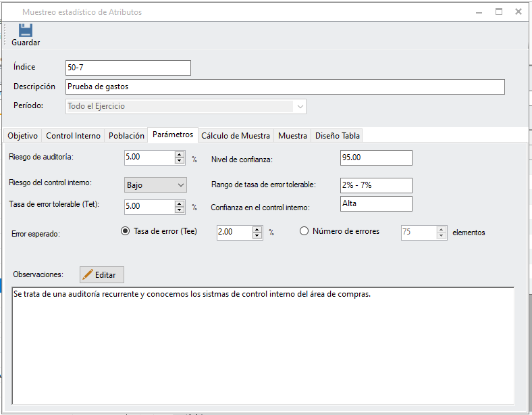Viewport: 532px width, 415px height.
Task: Select the Tasa de error (Tee) radio button
Action: click(x=125, y=231)
